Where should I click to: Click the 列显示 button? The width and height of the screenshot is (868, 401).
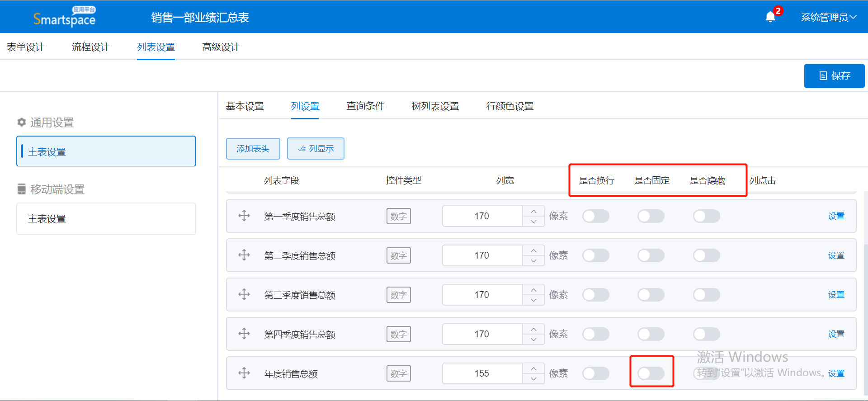tap(316, 149)
